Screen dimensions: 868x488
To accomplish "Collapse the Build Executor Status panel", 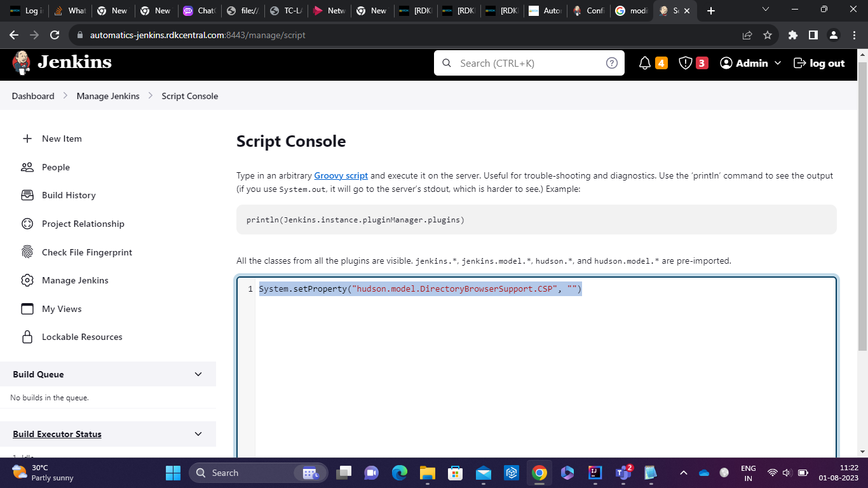I will [x=198, y=434].
